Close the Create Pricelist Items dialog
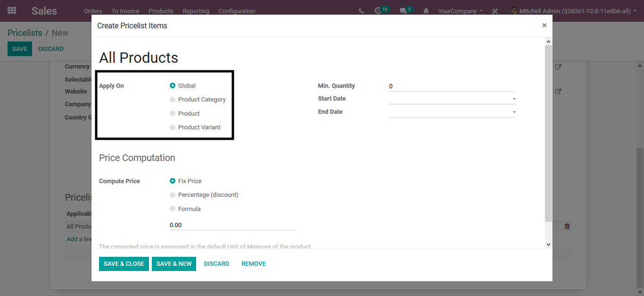Screen dimensions: 644x296 (x=544, y=25)
